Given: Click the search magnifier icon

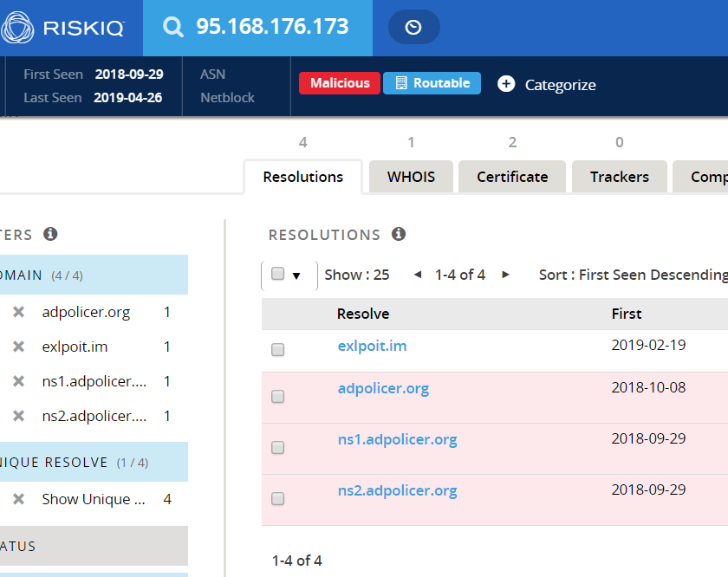Looking at the screenshot, I should coord(172,27).
